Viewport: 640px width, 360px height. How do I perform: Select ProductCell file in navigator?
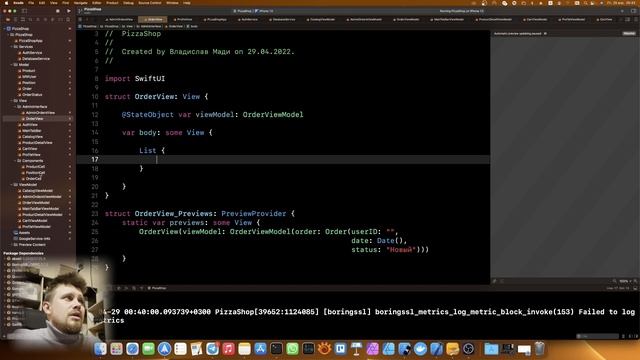(x=35, y=167)
